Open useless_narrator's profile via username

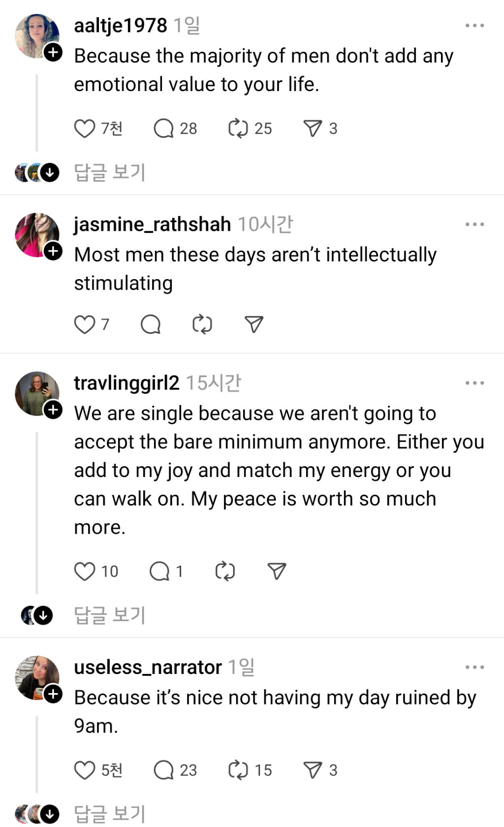[x=148, y=668]
